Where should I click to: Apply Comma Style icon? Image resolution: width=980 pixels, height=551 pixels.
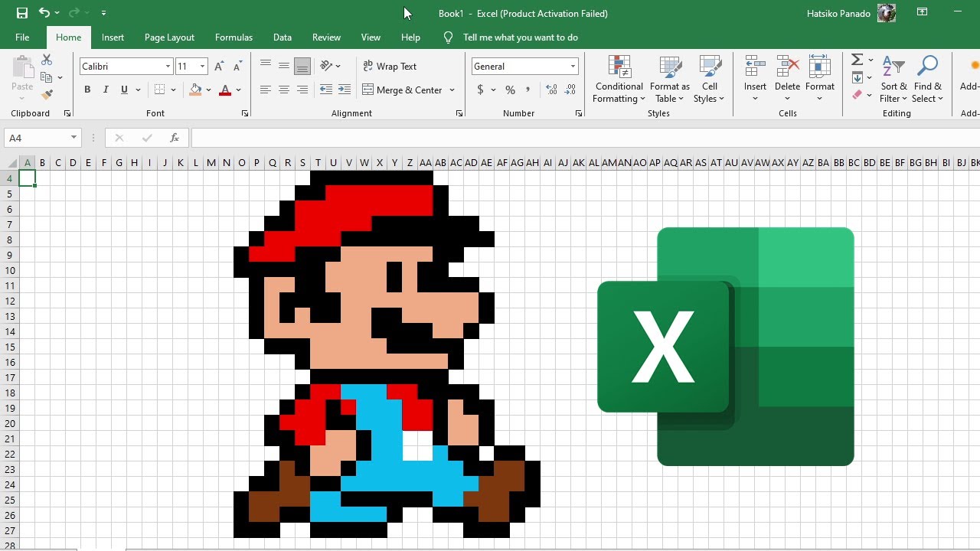click(x=528, y=90)
